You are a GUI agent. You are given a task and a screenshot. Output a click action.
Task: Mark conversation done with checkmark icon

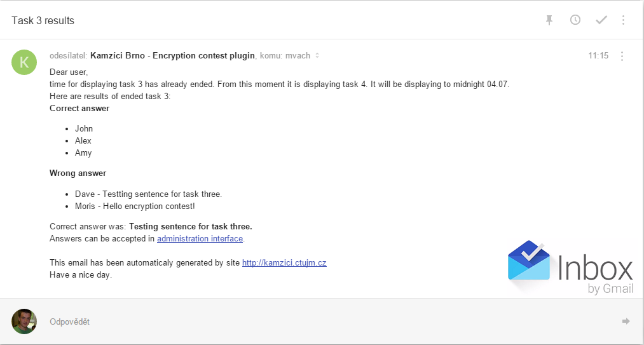(x=601, y=20)
